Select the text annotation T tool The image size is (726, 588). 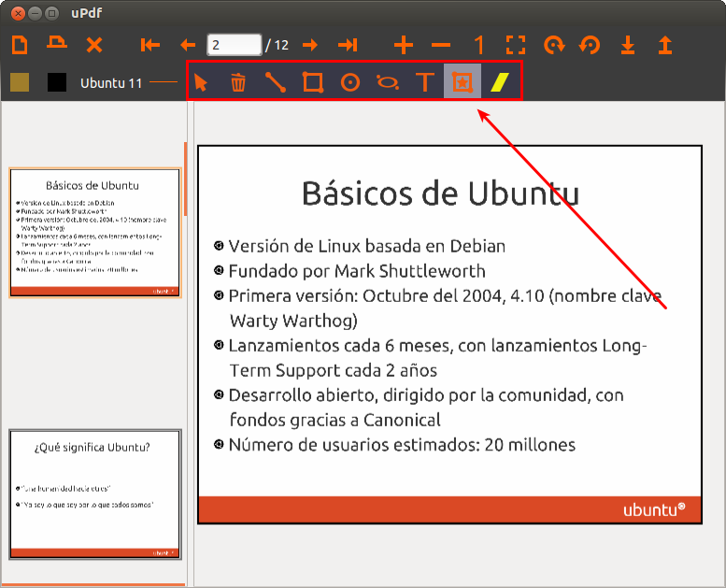point(425,82)
